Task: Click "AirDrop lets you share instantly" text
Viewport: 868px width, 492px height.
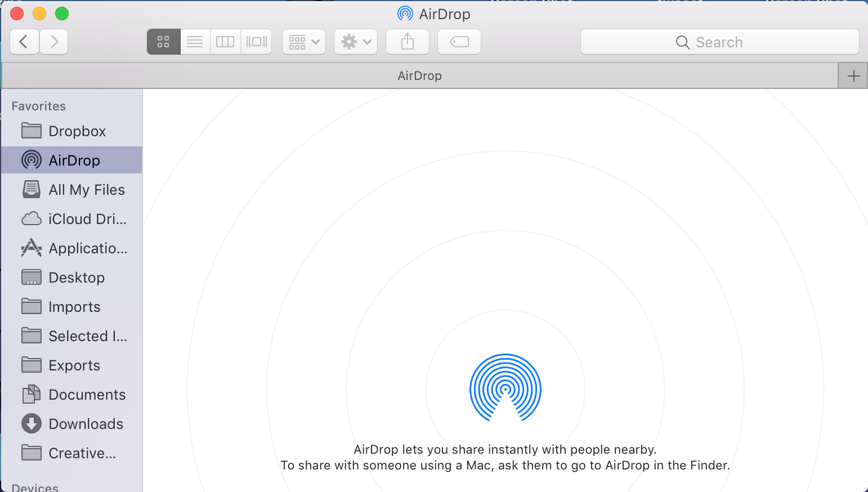Action: tap(505, 450)
